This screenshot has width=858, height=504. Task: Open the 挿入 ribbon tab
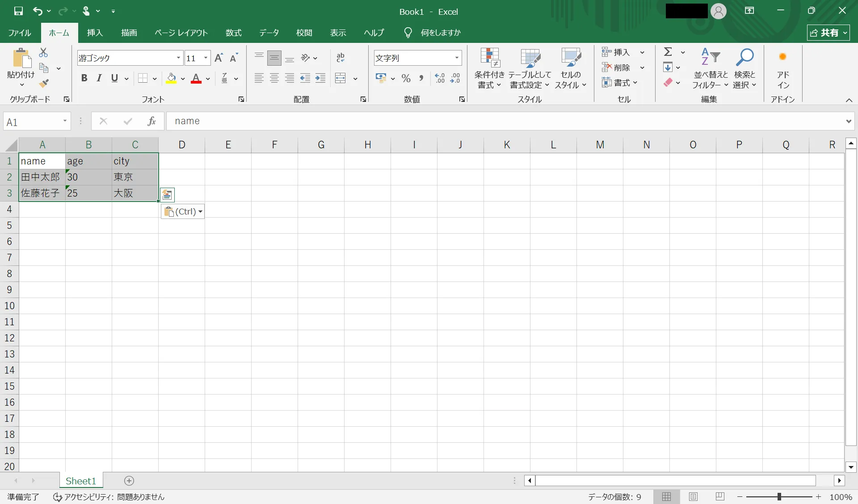95,33
